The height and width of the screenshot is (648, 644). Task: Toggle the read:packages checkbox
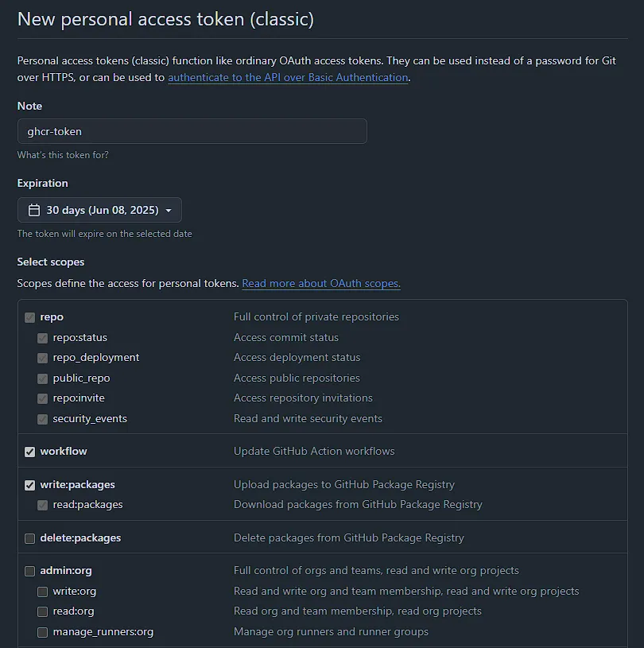43,505
